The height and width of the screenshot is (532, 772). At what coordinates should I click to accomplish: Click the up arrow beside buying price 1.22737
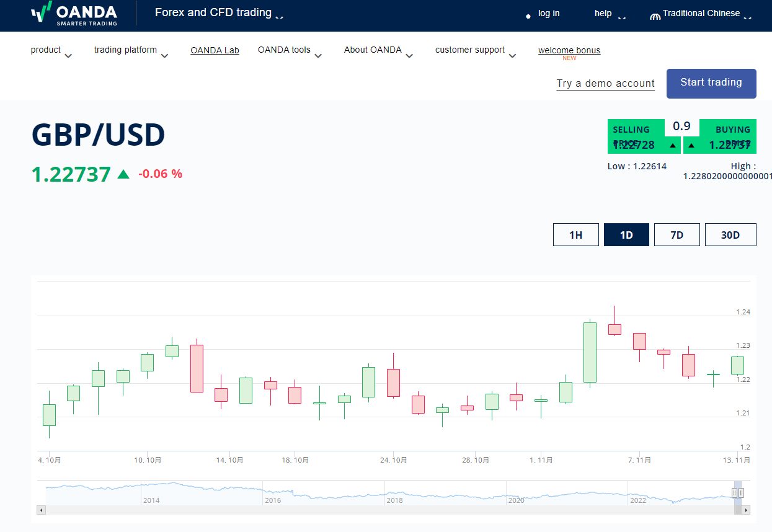691,144
